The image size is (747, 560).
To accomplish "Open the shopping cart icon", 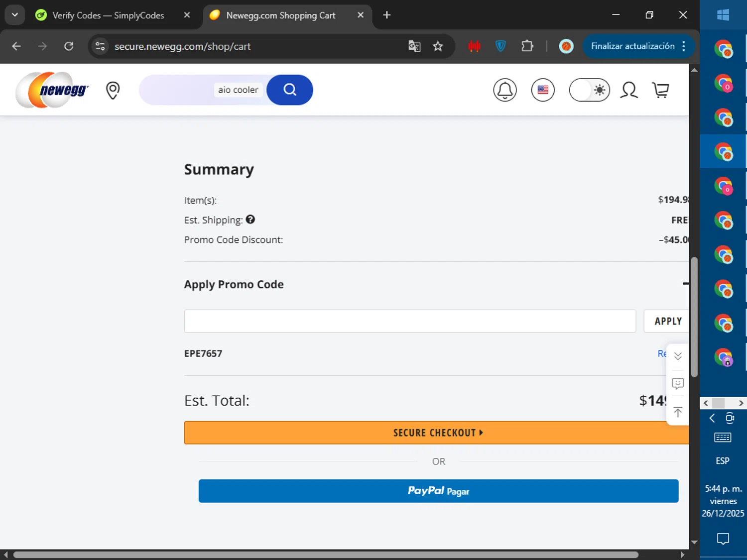I will point(660,90).
